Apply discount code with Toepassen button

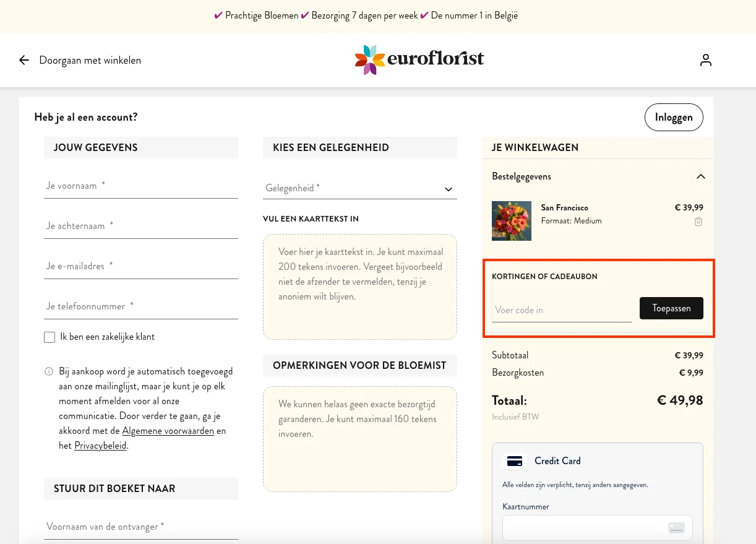671,308
